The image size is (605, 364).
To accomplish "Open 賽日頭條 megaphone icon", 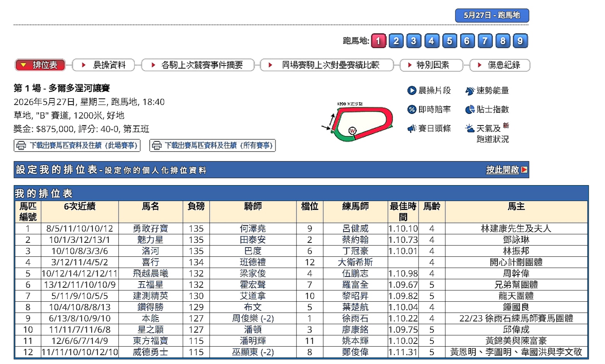I will coord(412,129).
